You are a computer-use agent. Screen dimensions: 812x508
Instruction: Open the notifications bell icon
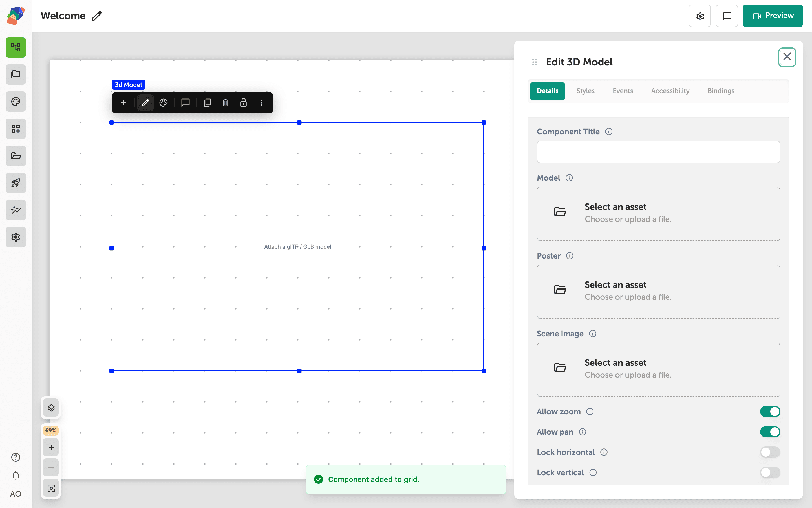[16, 476]
